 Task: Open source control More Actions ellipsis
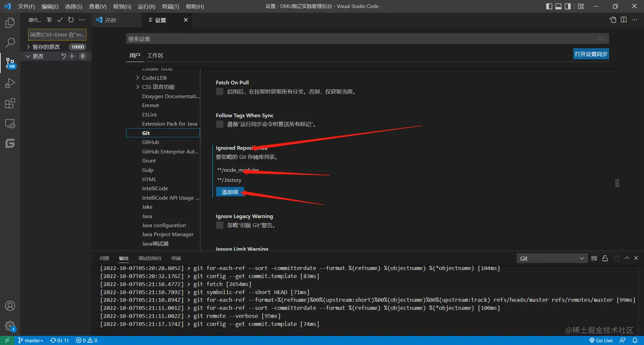(82, 20)
